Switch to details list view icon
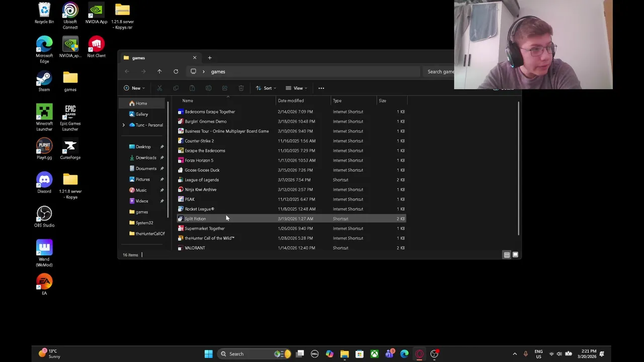 pyautogui.click(x=507, y=255)
